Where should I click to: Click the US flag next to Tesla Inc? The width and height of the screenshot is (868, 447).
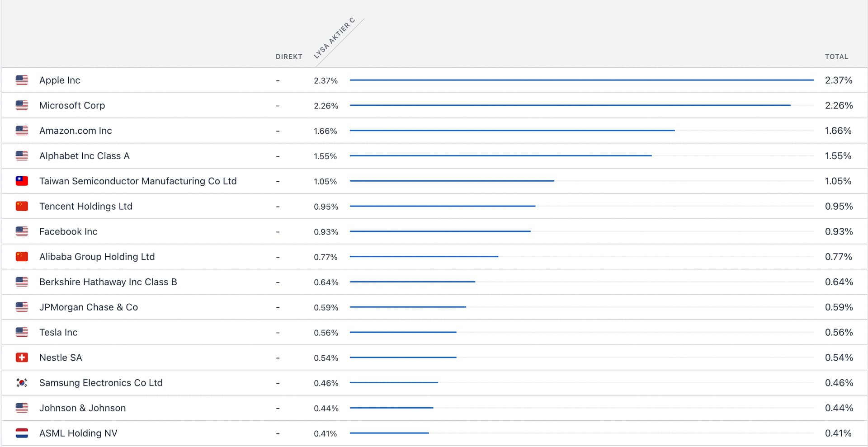click(22, 332)
